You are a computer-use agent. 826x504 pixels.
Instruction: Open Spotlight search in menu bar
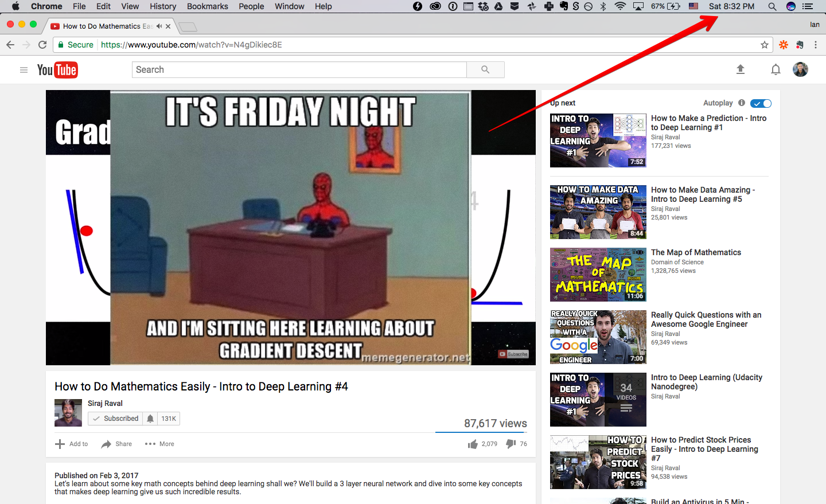click(x=772, y=6)
